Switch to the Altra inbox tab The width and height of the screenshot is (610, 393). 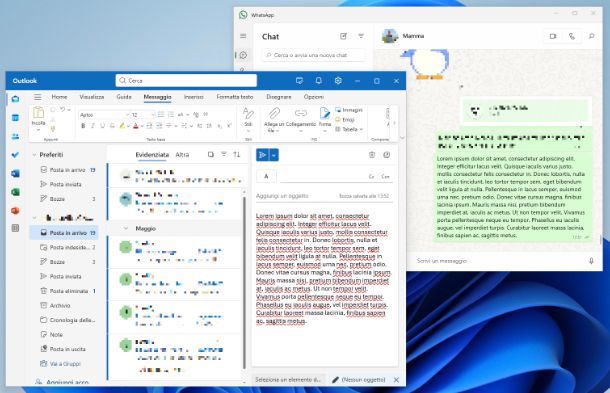(x=182, y=155)
